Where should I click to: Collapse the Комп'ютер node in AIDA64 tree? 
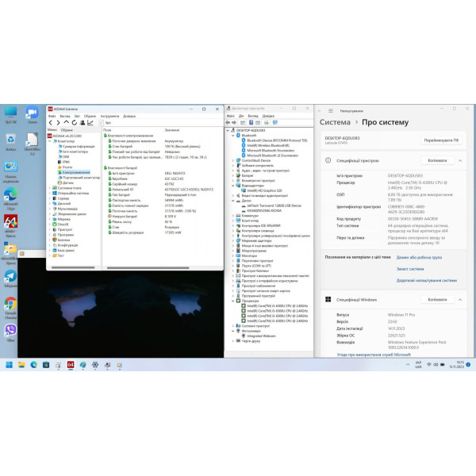(50, 141)
